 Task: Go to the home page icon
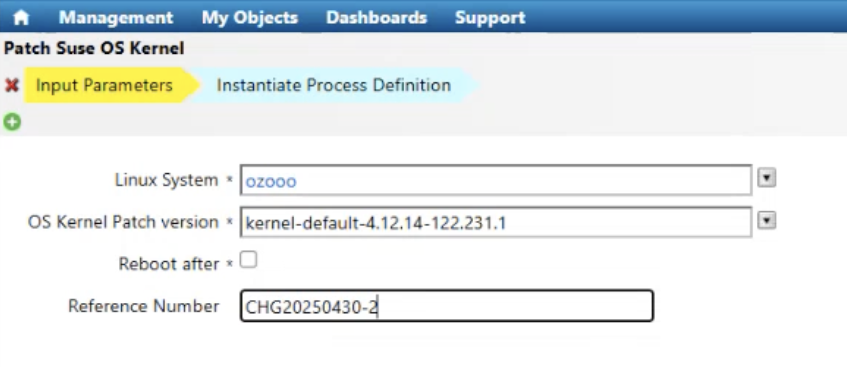point(21,17)
